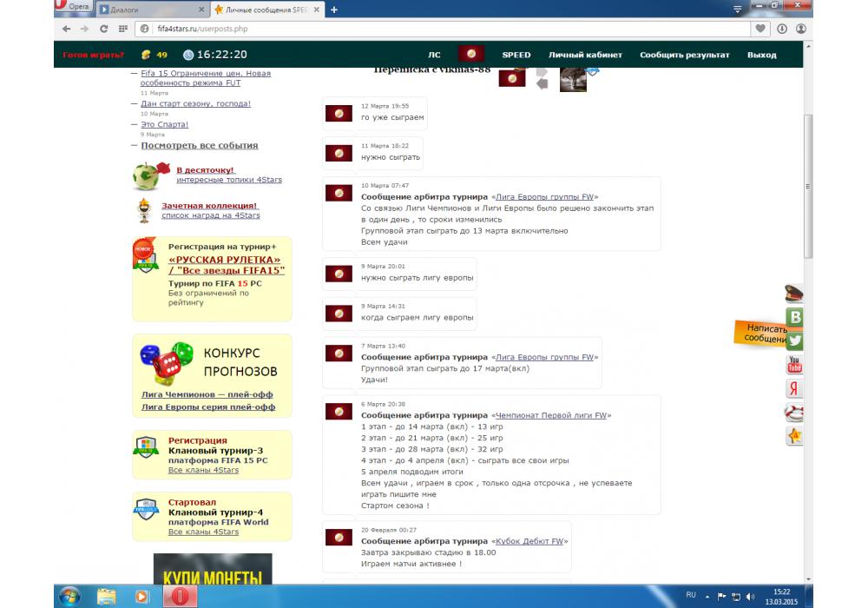This screenshot has height=608, width=868.
Task: Click the address bar URL field
Action: pyautogui.click(x=434, y=29)
